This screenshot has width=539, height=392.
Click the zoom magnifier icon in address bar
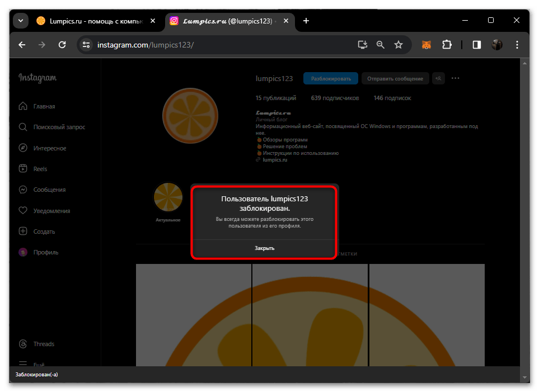coord(380,45)
